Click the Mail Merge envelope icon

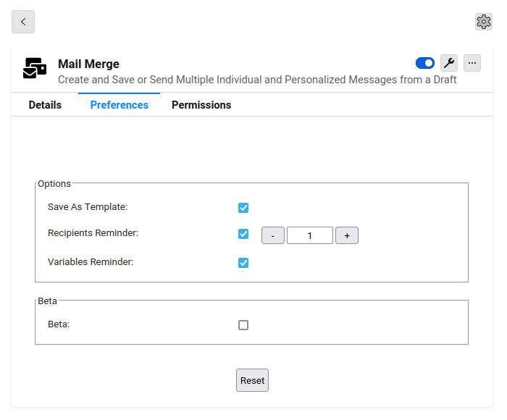click(x=35, y=68)
